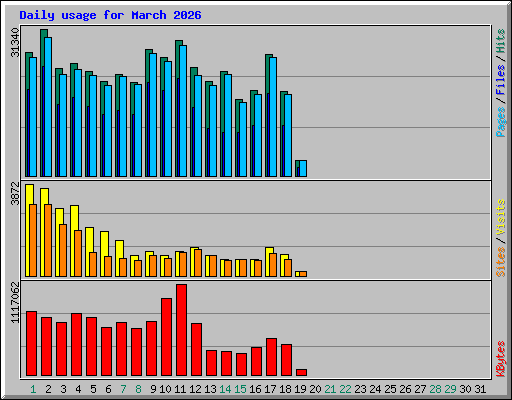The image size is (512, 400).
Task: Click day 26 label on x-axis
Action: click(x=405, y=389)
